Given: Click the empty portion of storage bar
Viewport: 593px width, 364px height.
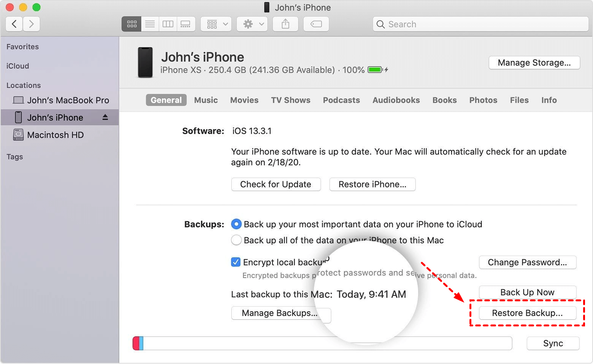Looking at the screenshot, I should coord(327,343).
